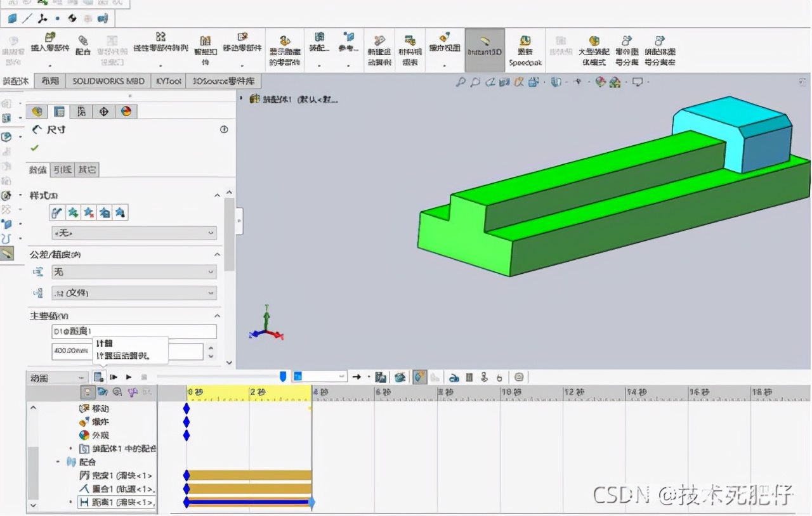Switch to the 引线 (Leaders) tab
Viewport: 812px width, 516px height.
pos(62,170)
